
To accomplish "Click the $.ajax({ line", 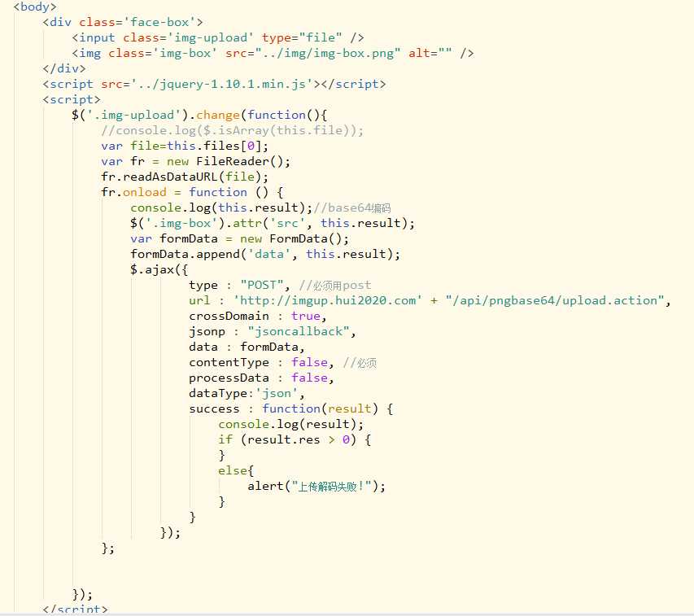I will pos(159,269).
